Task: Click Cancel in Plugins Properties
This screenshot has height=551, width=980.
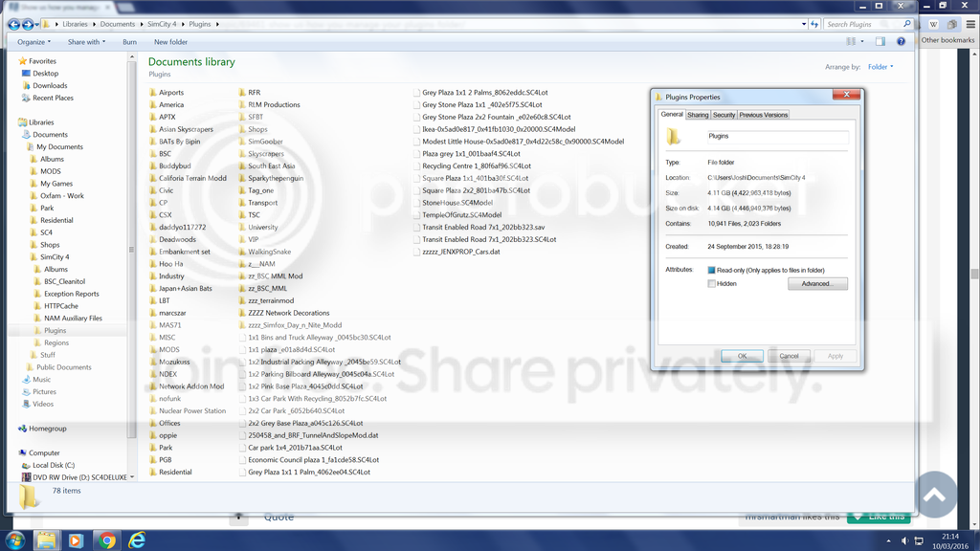Action: [789, 356]
